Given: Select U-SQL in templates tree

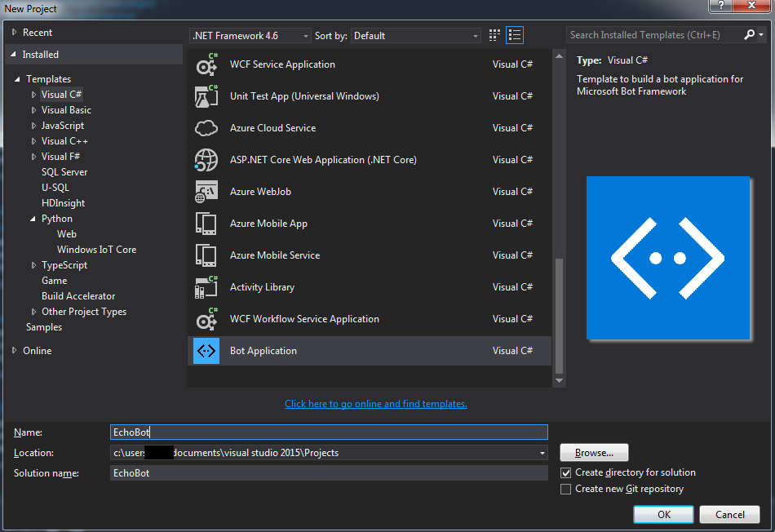Looking at the screenshot, I should click(x=55, y=188).
